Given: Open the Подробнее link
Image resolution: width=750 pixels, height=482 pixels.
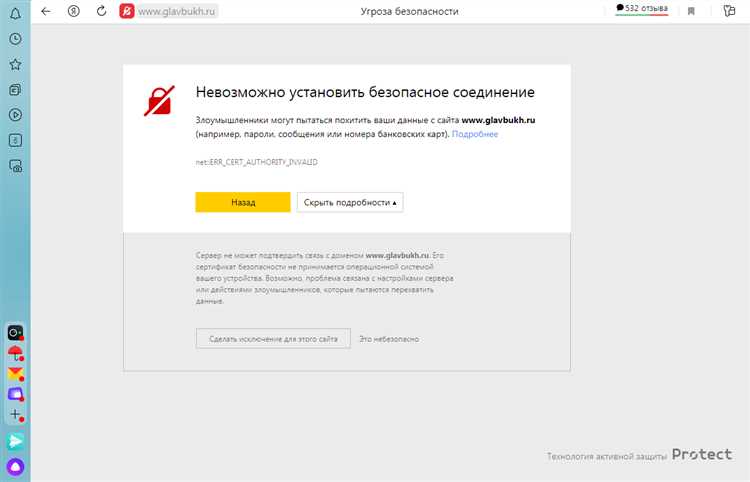Looking at the screenshot, I should (475, 134).
